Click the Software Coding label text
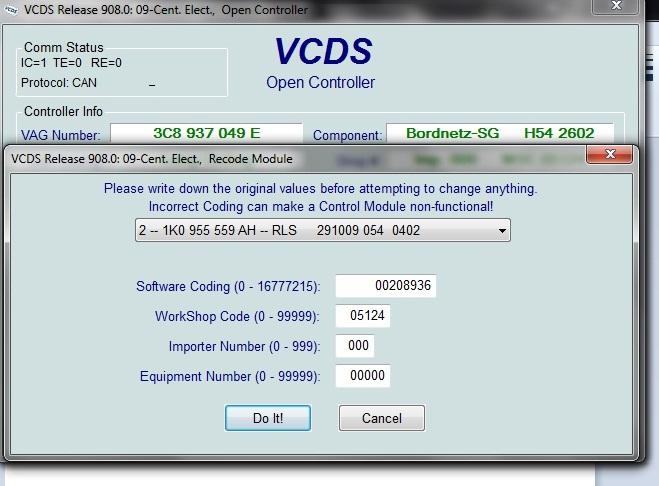Screen dimensions: 659x486 tap(228, 287)
